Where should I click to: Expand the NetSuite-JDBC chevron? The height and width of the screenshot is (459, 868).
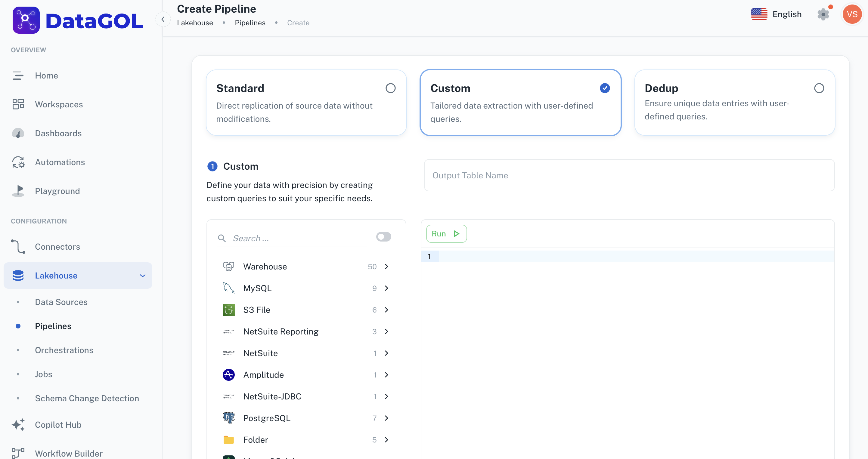[x=386, y=396]
